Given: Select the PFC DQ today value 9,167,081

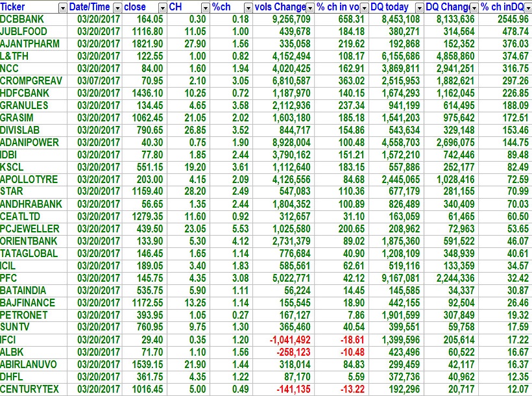Looking at the screenshot, I should [x=396, y=278].
